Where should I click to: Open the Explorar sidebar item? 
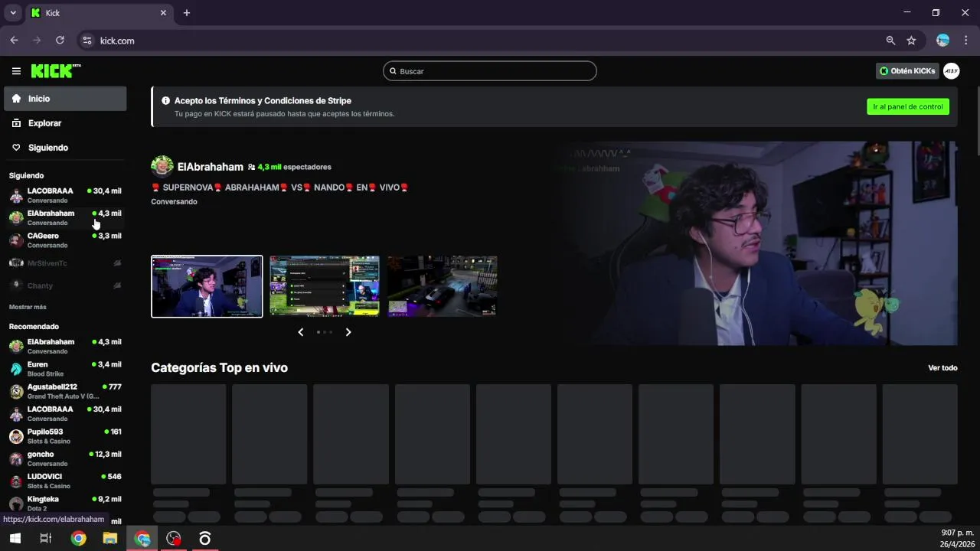(x=65, y=123)
